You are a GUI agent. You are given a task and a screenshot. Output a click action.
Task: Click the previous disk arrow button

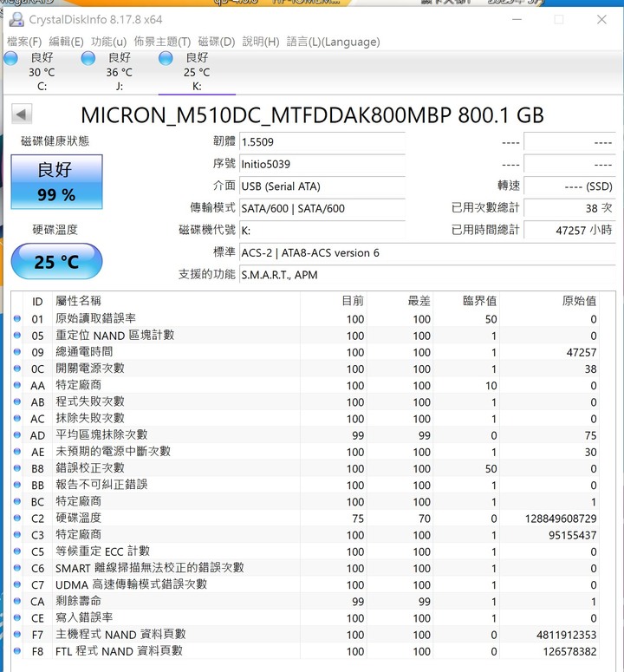(22, 114)
